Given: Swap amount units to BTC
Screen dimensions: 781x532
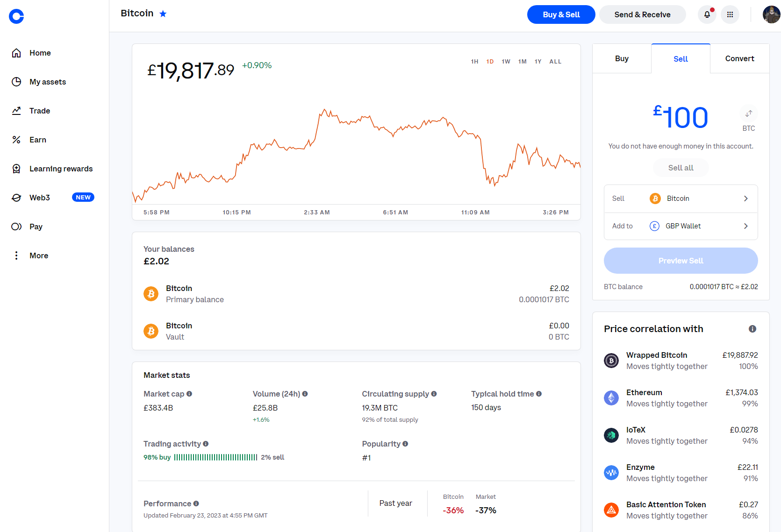Looking at the screenshot, I should [749, 113].
